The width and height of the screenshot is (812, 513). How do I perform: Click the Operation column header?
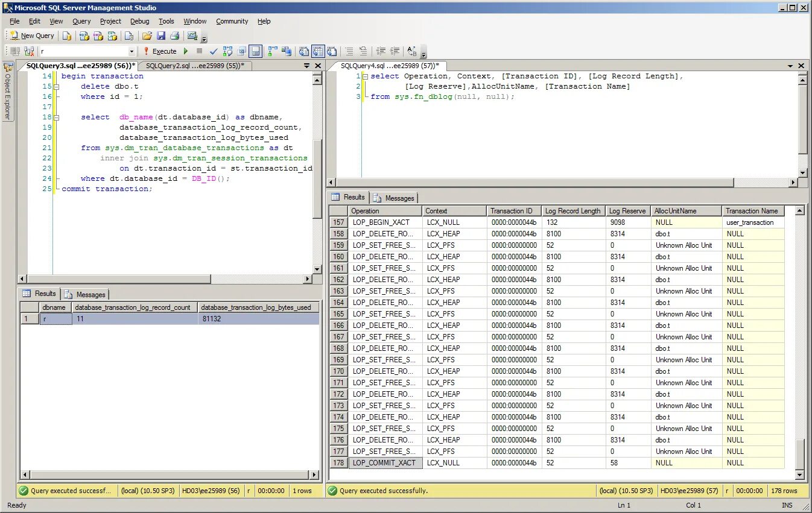pyautogui.click(x=385, y=211)
